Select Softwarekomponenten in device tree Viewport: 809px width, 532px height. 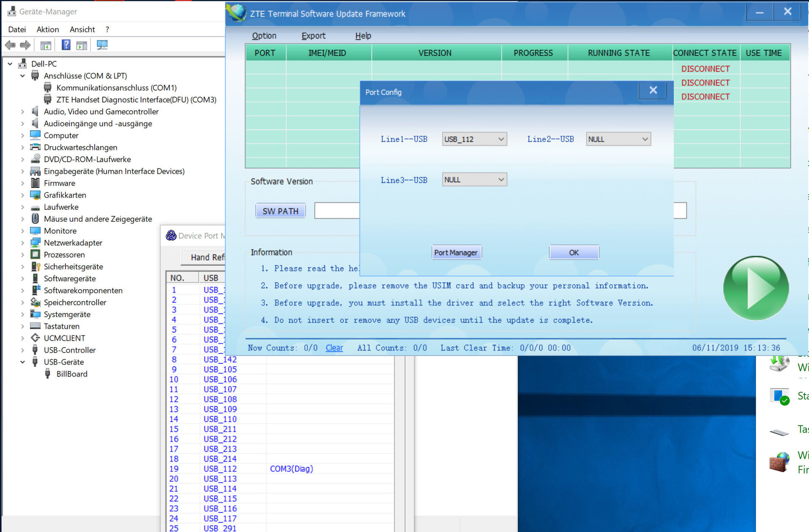click(83, 291)
